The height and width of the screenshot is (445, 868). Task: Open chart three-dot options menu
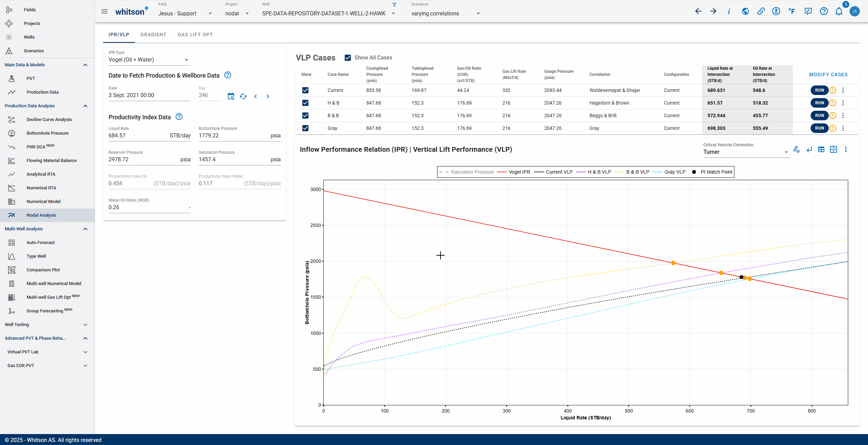(846, 149)
